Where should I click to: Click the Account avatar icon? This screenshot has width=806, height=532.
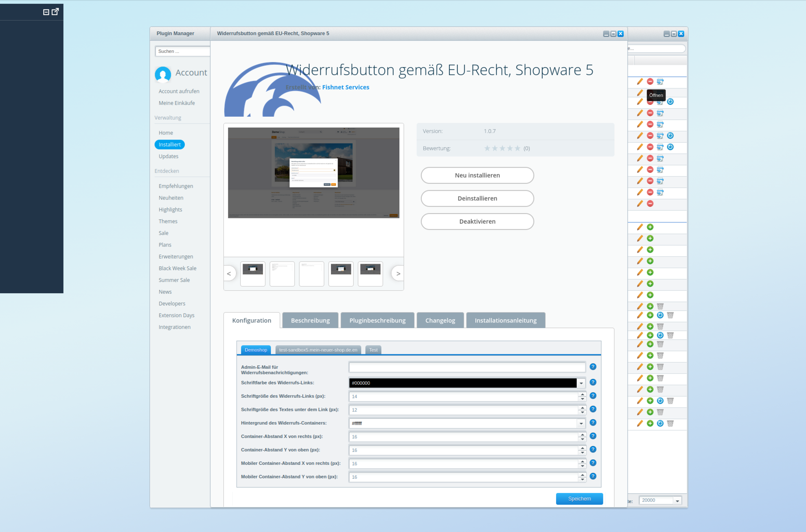(163, 74)
